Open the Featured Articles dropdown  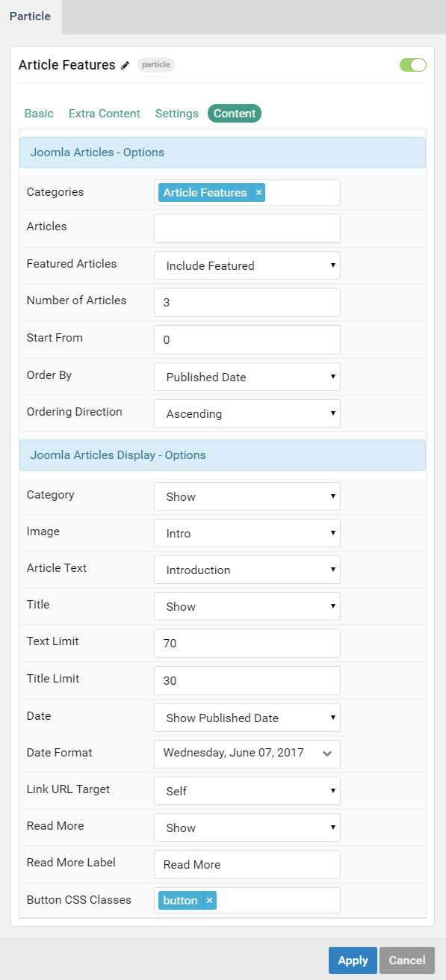[x=247, y=265]
